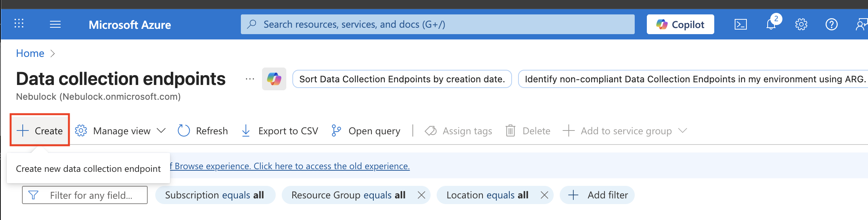Image resolution: width=868 pixels, height=220 pixels.
Task: Open the portal hamburger menu
Action: [x=55, y=25]
